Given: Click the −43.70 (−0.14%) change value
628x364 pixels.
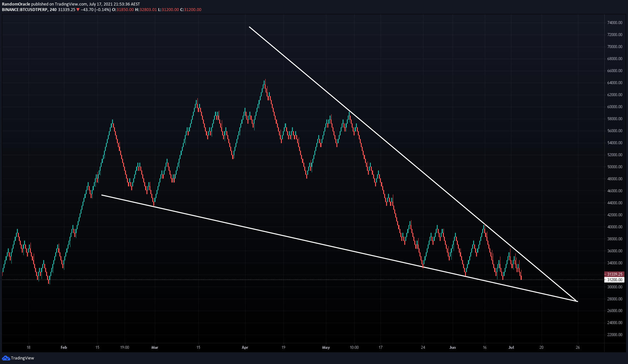Looking at the screenshot, I should pyautogui.click(x=95, y=10).
